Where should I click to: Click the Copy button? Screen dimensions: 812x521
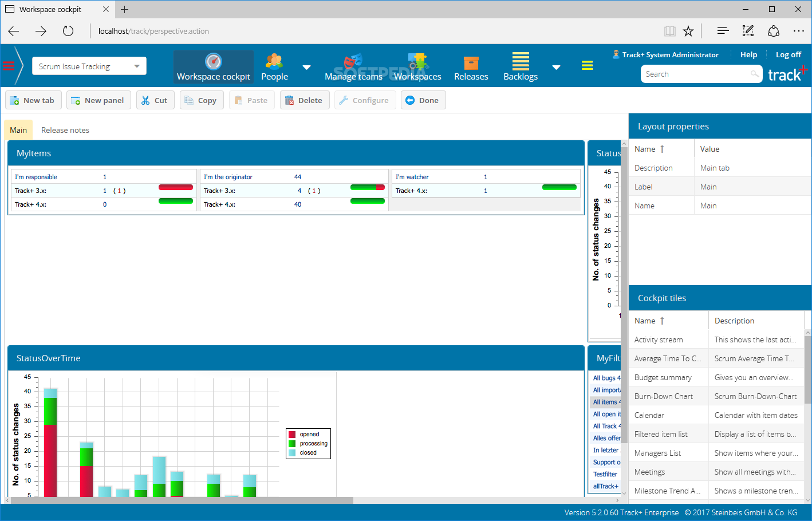202,100
